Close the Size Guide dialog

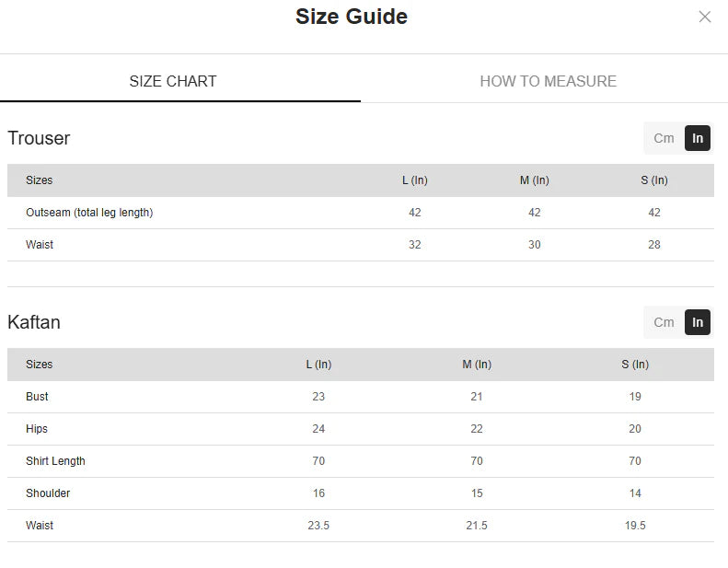coord(705,17)
